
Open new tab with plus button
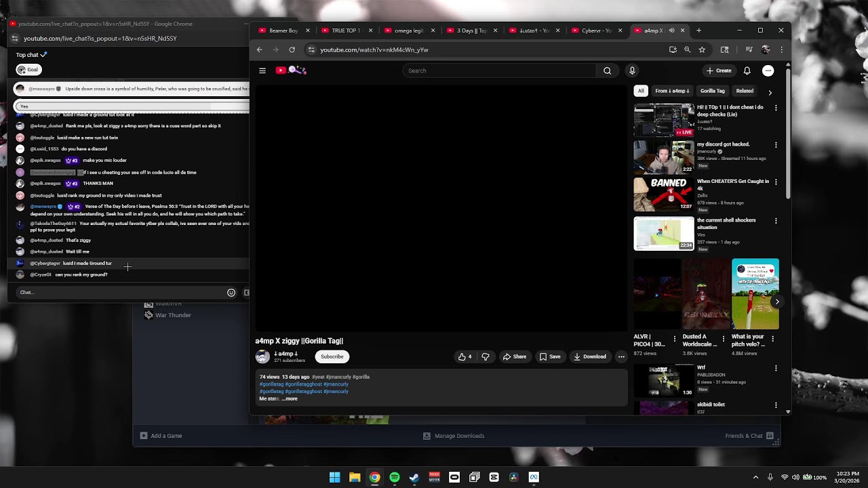(698, 30)
